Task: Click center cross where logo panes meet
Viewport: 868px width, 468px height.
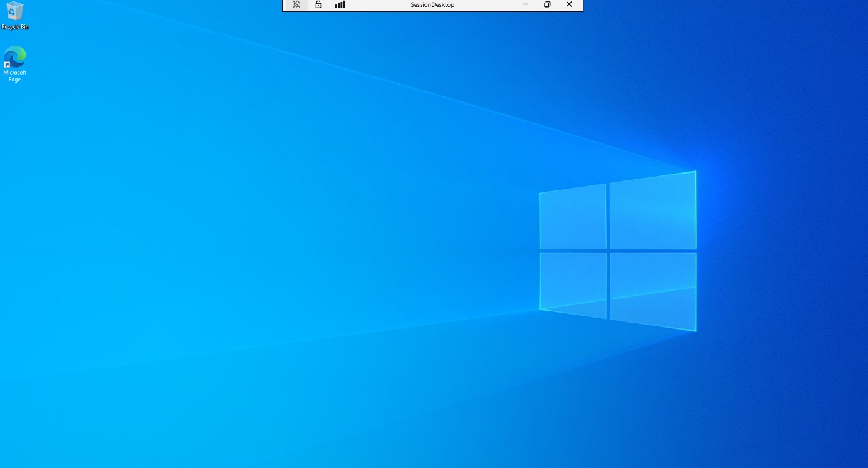Action: 608,251
